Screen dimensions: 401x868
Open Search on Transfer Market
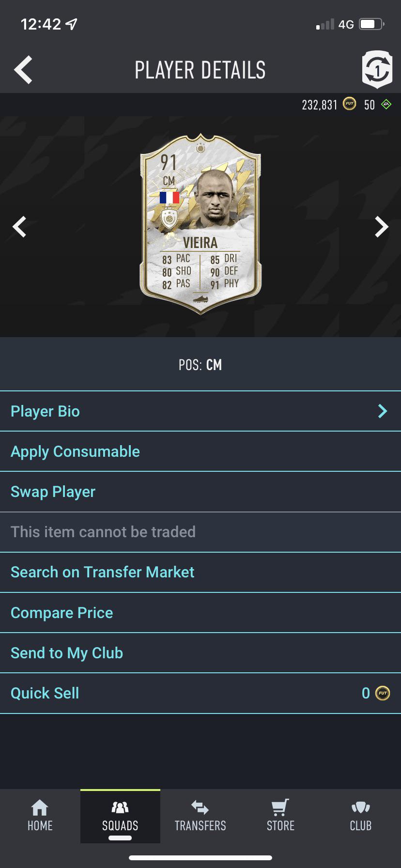pyautogui.click(x=102, y=572)
